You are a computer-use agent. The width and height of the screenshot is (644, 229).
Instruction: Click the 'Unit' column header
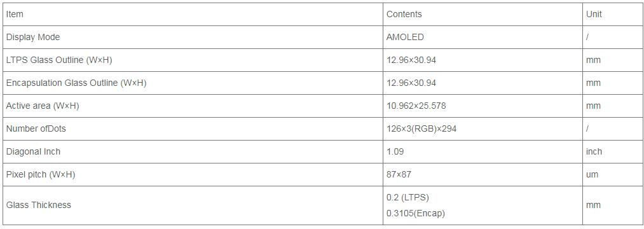point(594,14)
